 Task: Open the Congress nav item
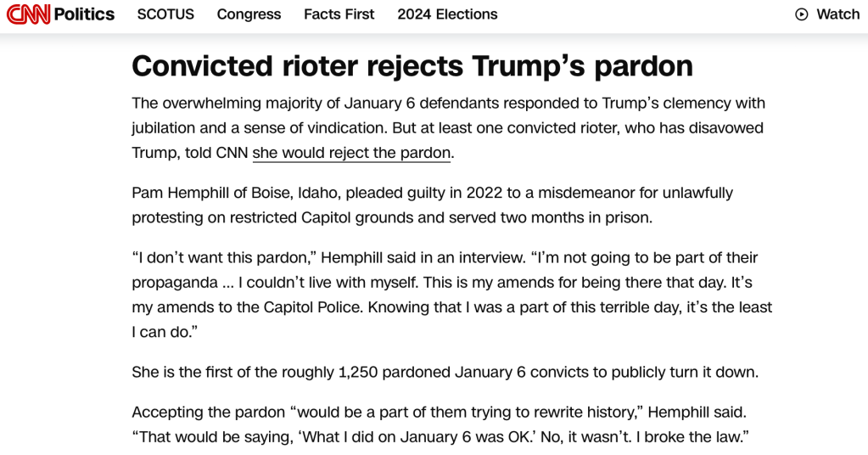pyautogui.click(x=249, y=14)
